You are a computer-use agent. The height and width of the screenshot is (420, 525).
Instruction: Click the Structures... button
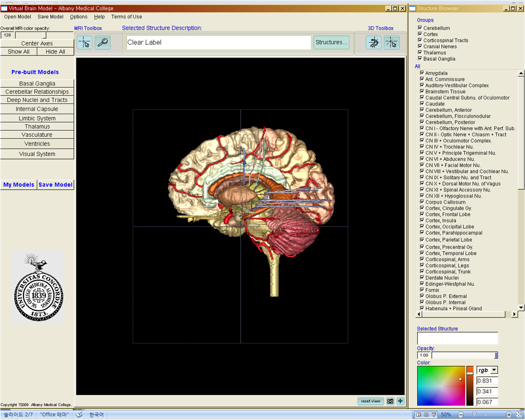(331, 42)
